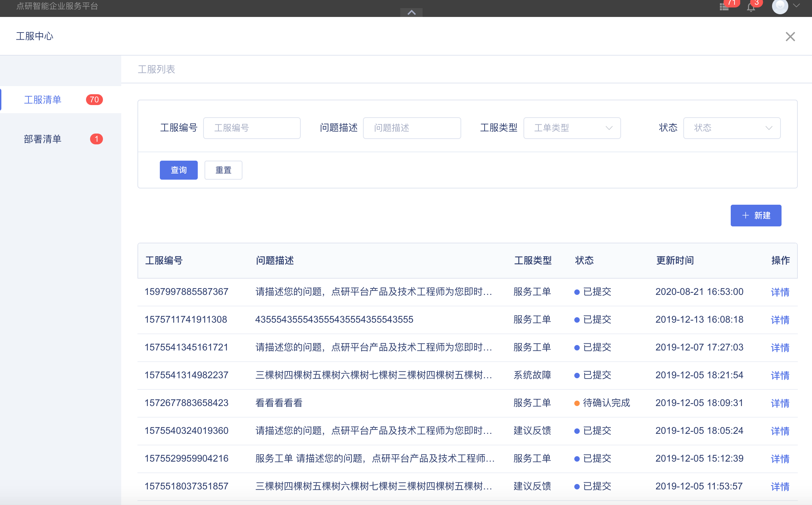Select the 部署清单 sidebar item

61,139
